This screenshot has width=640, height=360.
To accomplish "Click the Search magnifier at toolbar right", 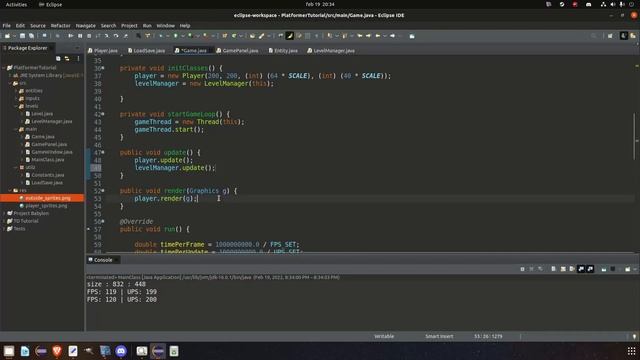I will [x=593, y=36].
